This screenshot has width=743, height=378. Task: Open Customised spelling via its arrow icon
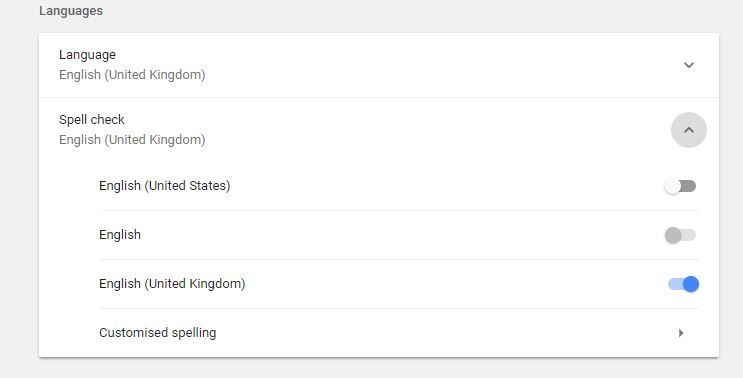[680, 333]
